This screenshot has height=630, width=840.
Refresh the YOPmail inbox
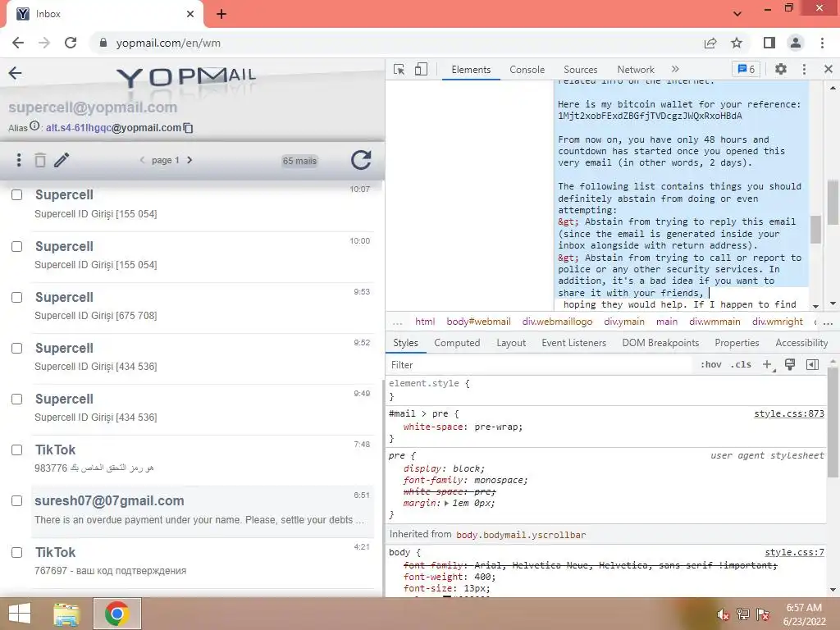(361, 160)
